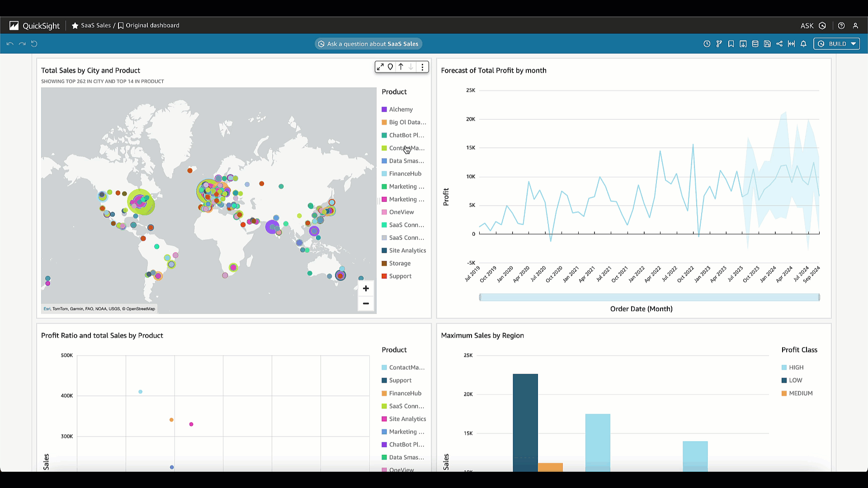Click the alerts bell icon
The width and height of the screenshot is (868, 488).
(803, 44)
